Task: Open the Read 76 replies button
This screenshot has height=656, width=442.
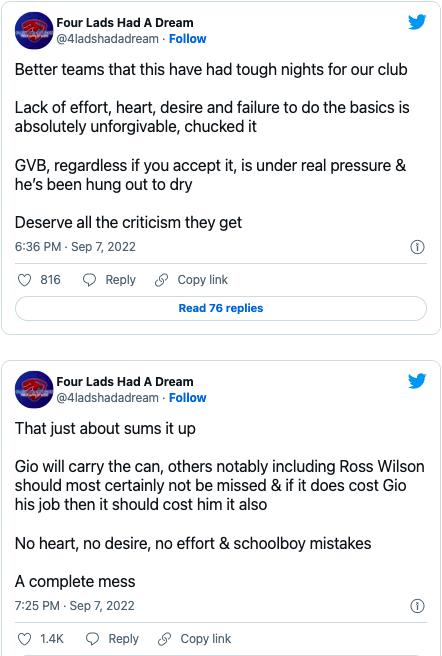Action: [x=221, y=308]
